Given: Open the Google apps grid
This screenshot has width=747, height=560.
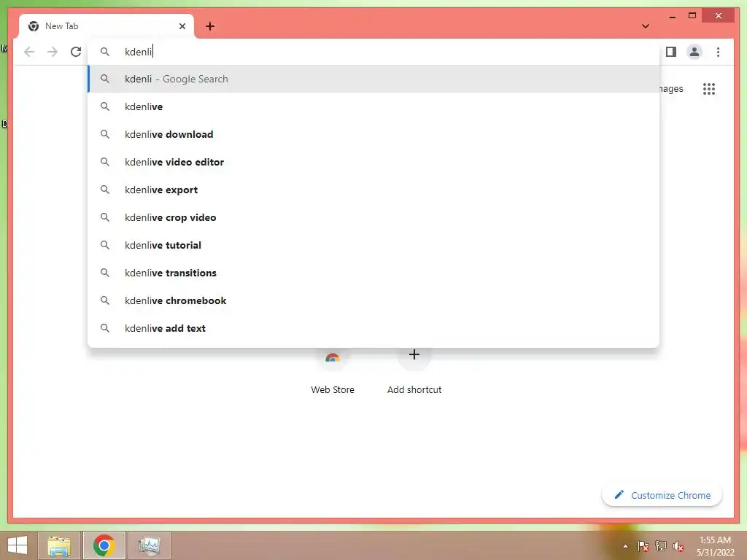Looking at the screenshot, I should coord(709,88).
